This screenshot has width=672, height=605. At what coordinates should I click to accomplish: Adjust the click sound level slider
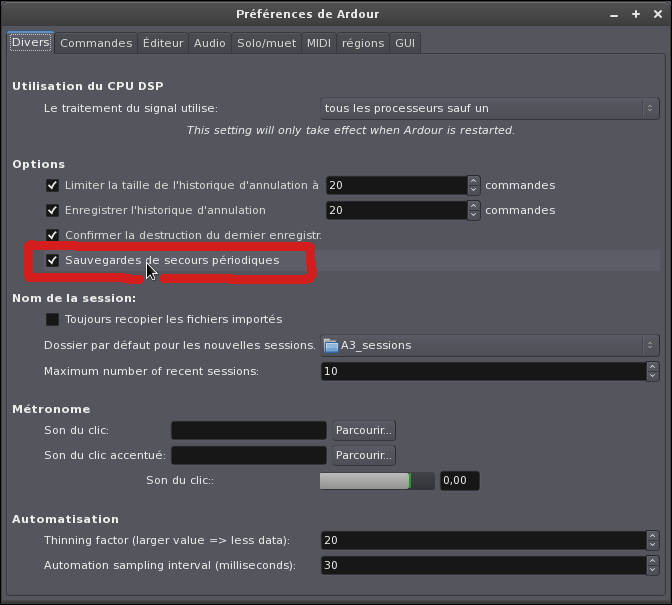point(377,481)
